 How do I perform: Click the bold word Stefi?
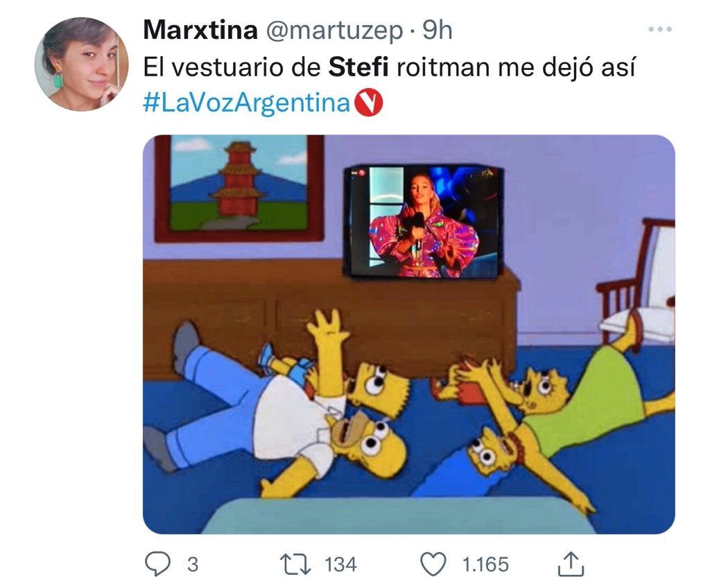(358, 67)
